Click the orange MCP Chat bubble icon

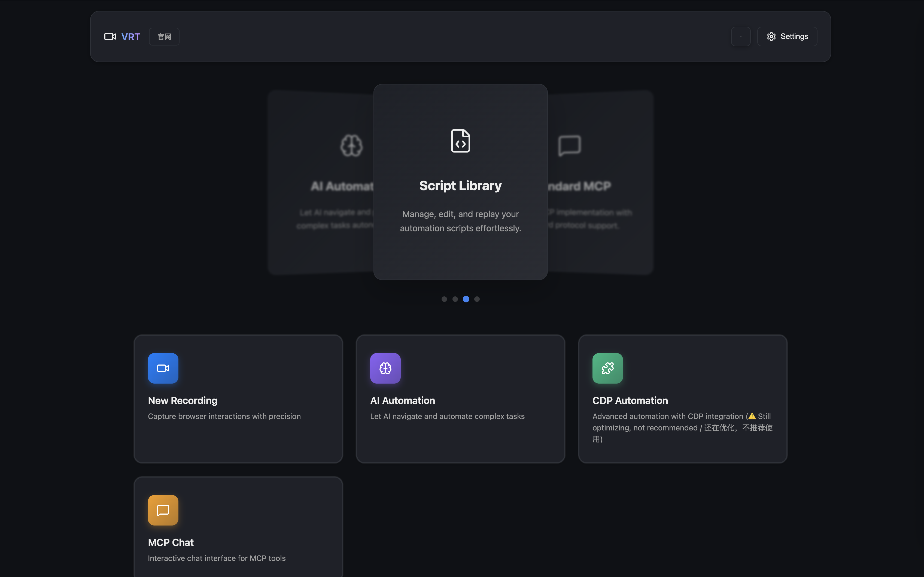click(163, 510)
